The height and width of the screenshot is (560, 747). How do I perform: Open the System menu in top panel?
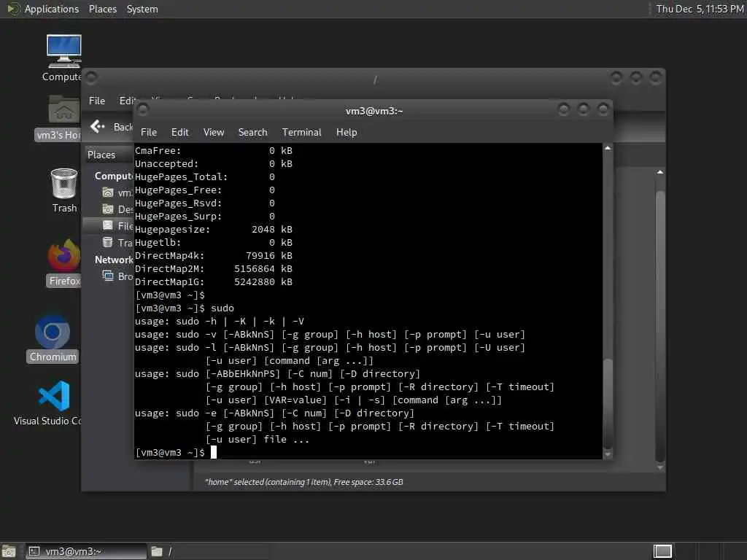142,9
